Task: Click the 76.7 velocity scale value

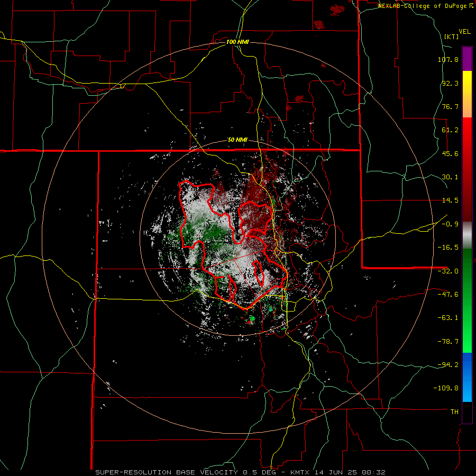Action: coord(450,106)
